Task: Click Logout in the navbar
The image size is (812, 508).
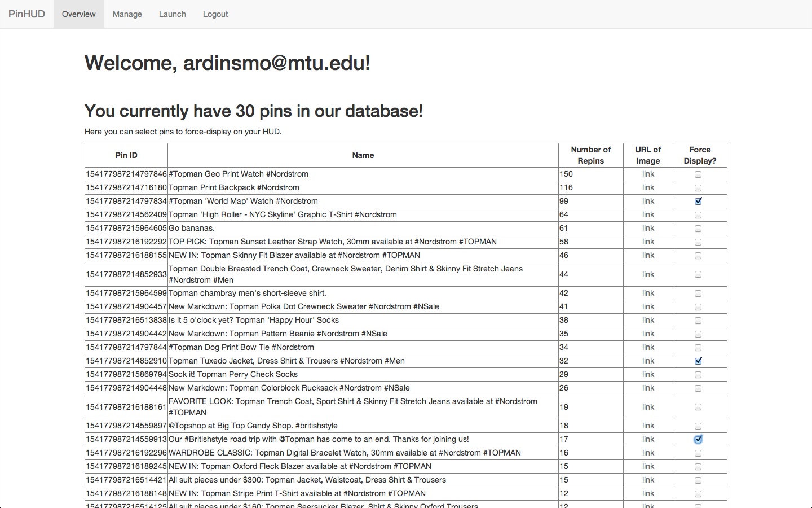Action: pyautogui.click(x=215, y=14)
